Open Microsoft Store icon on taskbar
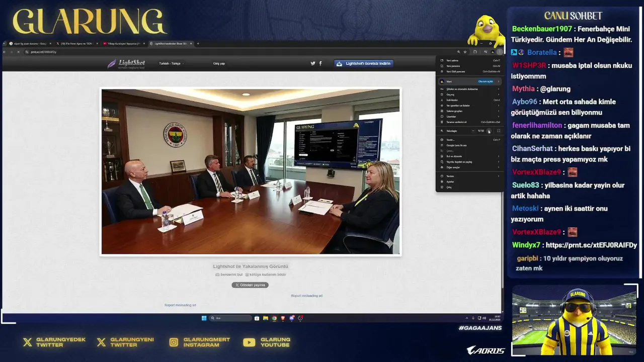Screen dimensions: 644x362 coord(257,318)
